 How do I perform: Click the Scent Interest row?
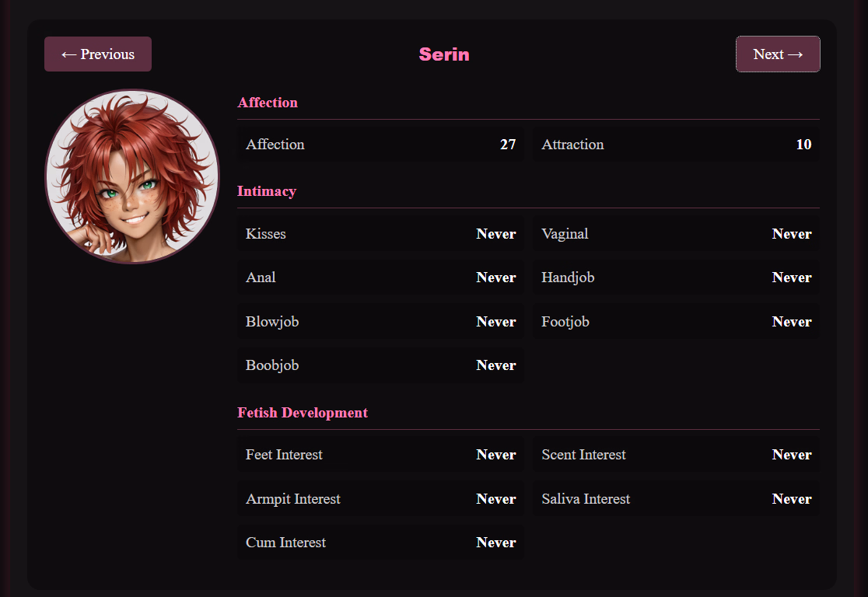[x=676, y=455]
